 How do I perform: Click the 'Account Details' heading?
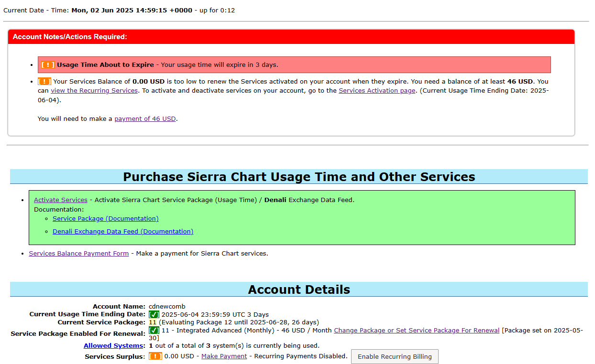click(x=299, y=289)
